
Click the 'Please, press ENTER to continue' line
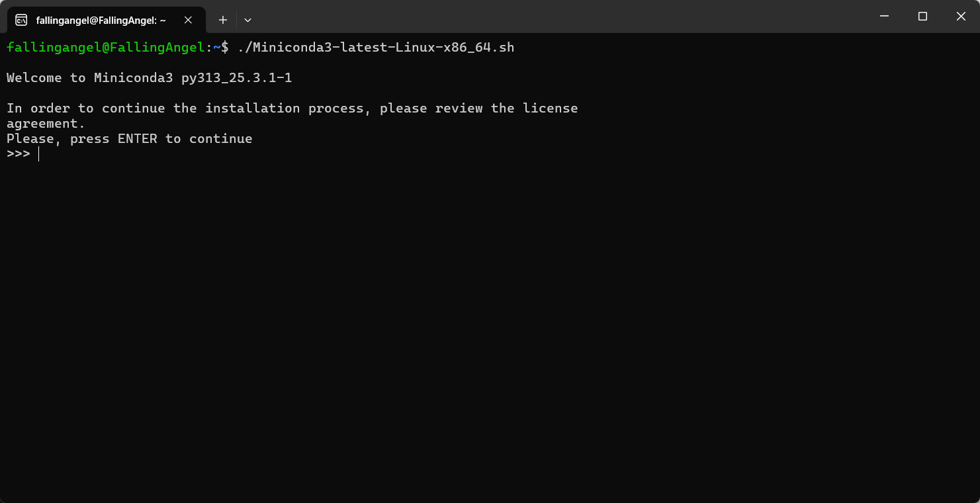(130, 139)
